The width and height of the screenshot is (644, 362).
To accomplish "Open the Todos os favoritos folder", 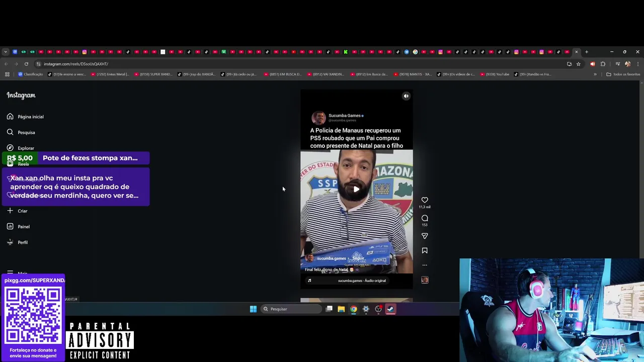I will click(623, 74).
